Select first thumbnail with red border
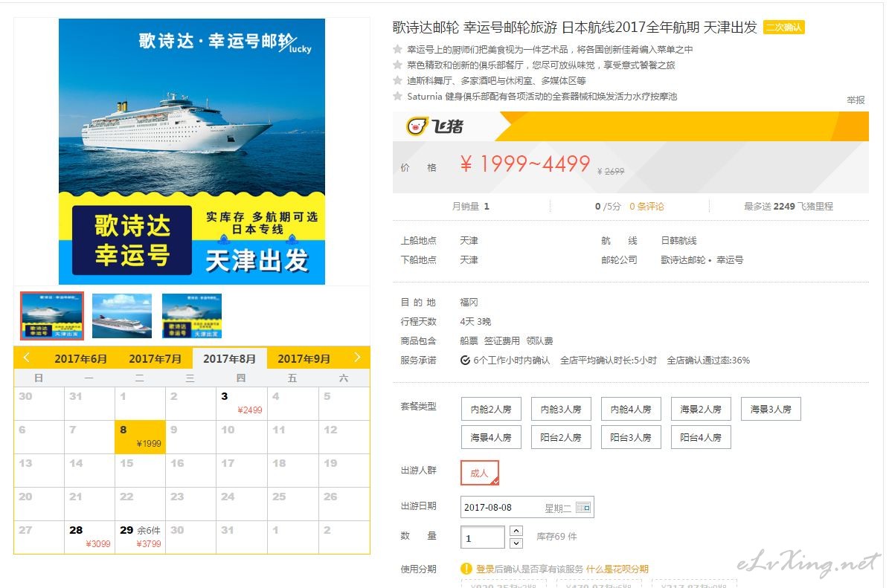This screenshot has height=588, width=889. (x=52, y=315)
